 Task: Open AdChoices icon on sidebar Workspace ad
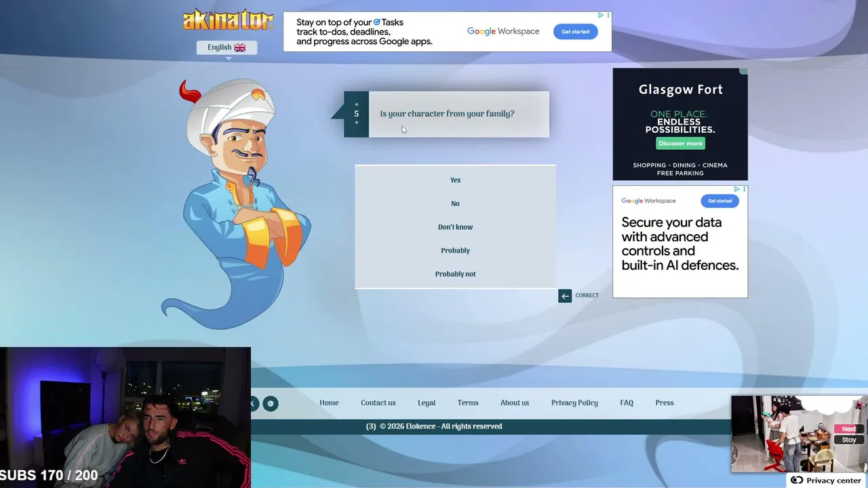click(x=737, y=189)
